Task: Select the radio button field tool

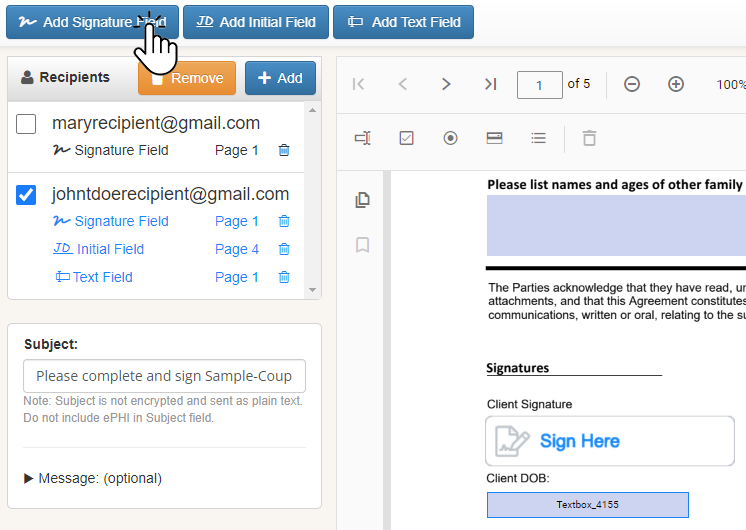Action: pos(450,138)
